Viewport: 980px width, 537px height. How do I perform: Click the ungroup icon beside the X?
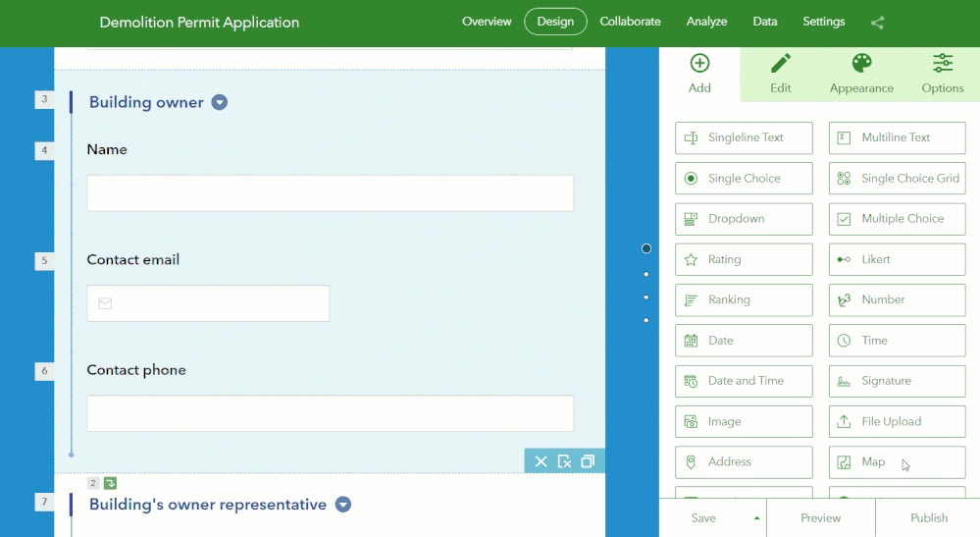[564, 461]
